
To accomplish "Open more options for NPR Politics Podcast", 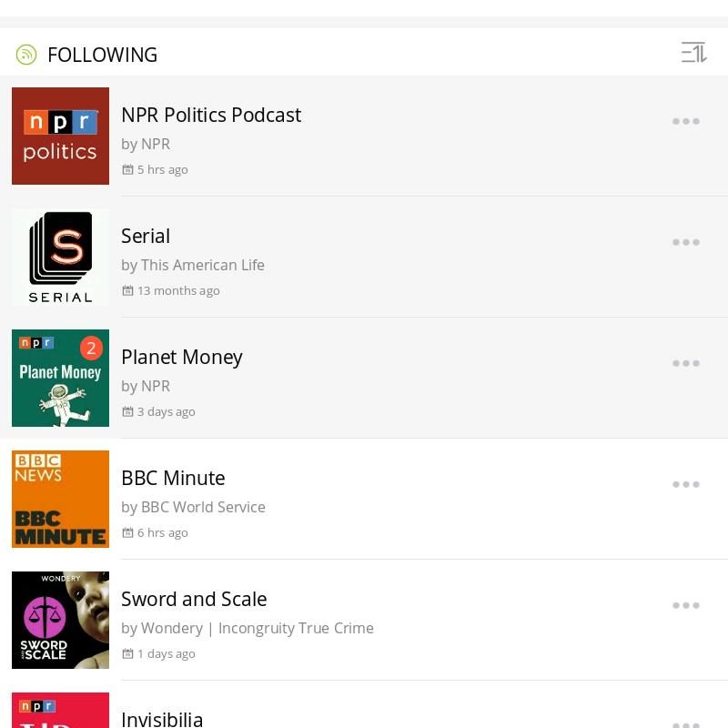I will [686, 121].
